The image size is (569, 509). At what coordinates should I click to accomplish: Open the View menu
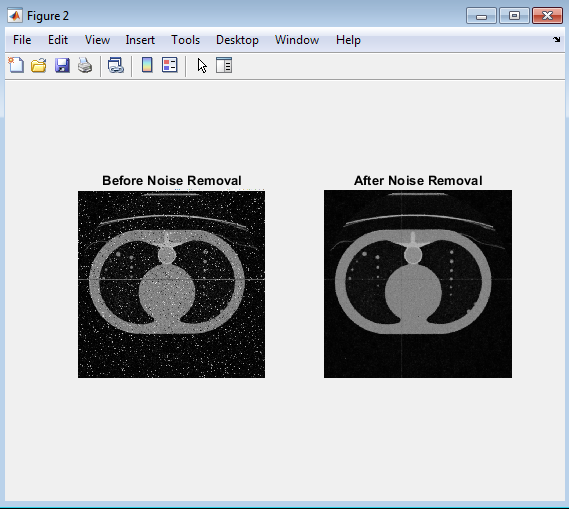(97, 40)
